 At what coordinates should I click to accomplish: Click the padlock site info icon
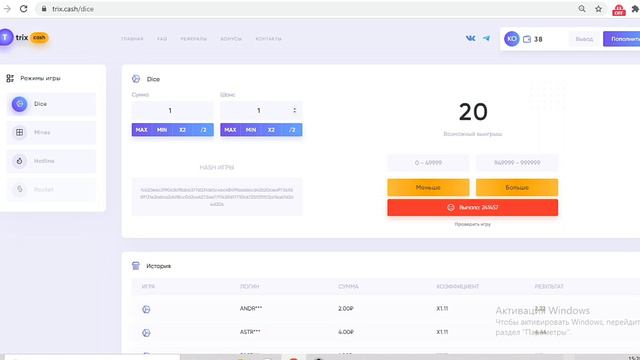click(x=44, y=9)
